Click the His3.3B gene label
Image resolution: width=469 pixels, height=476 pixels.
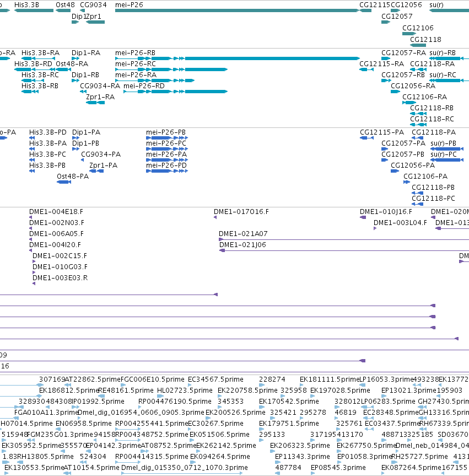click(26, 5)
